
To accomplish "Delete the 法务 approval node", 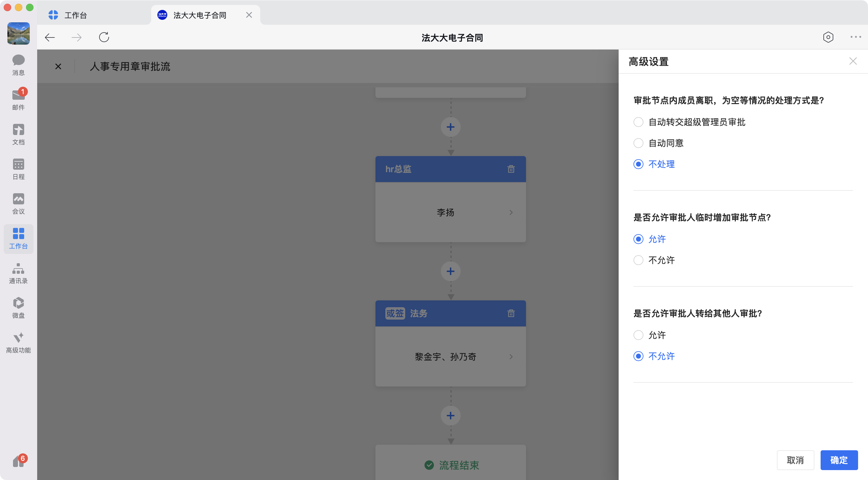I will (511, 313).
